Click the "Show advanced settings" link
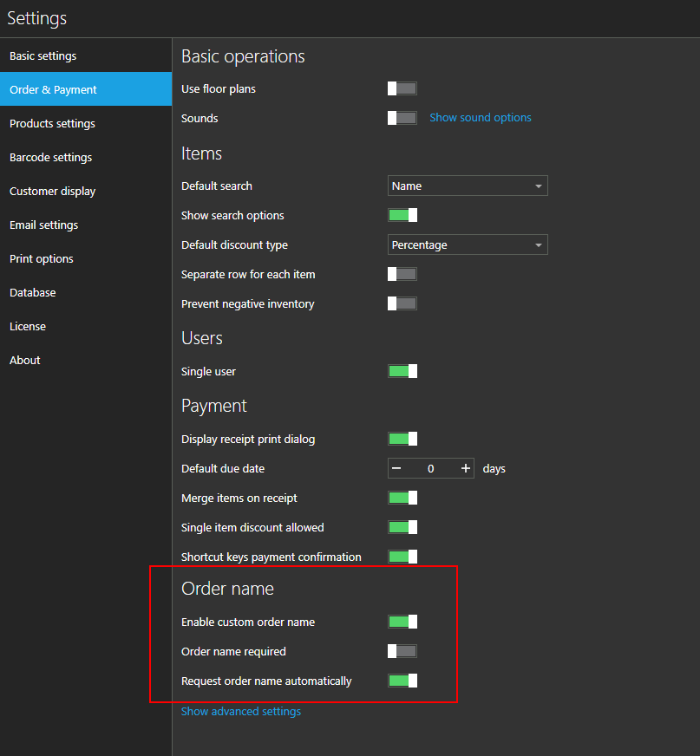700x756 pixels. (240, 711)
